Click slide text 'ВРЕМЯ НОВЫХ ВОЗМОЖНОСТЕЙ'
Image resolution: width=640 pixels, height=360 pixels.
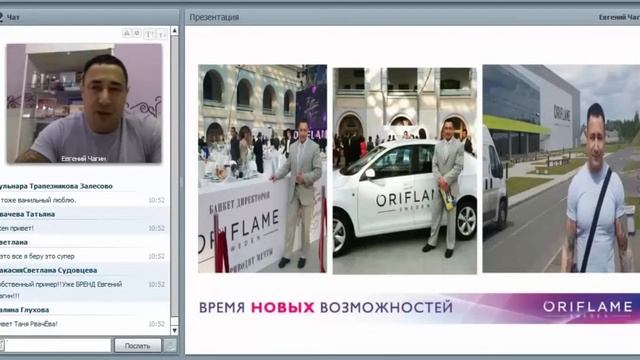tap(326, 307)
